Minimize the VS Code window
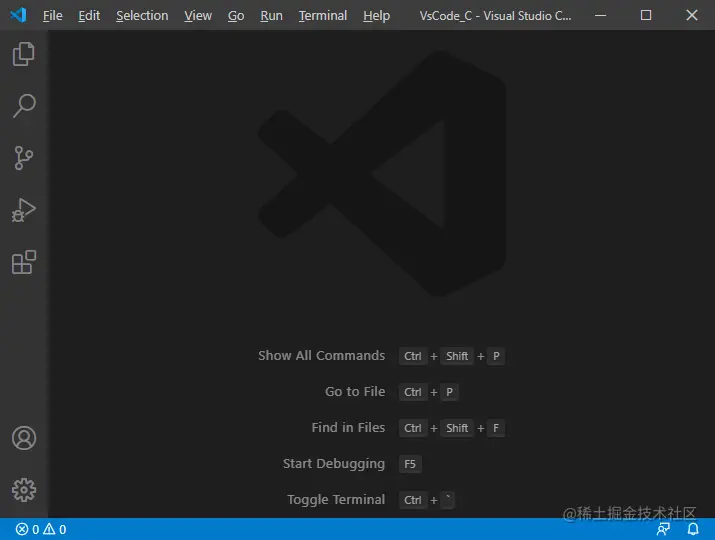 [x=601, y=16]
